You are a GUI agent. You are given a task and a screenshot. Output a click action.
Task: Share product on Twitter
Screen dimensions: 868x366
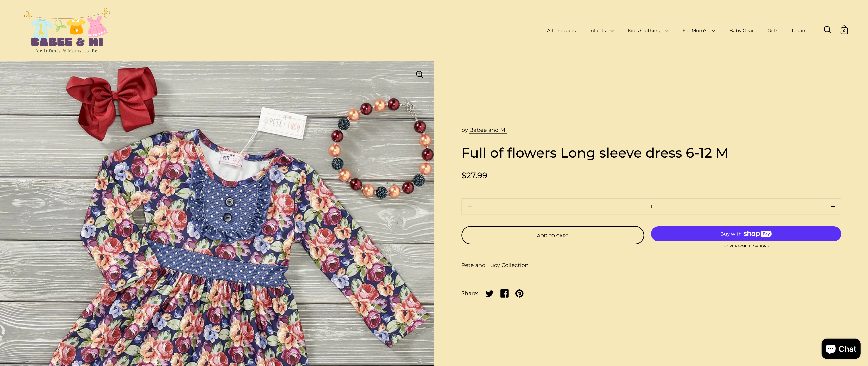(x=489, y=294)
